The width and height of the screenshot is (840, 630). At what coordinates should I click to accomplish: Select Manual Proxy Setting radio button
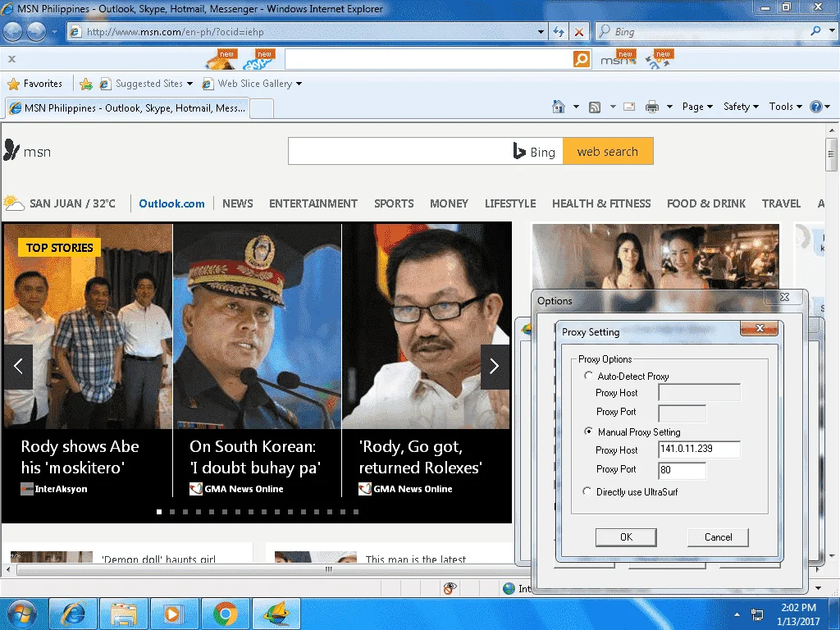point(588,431)
